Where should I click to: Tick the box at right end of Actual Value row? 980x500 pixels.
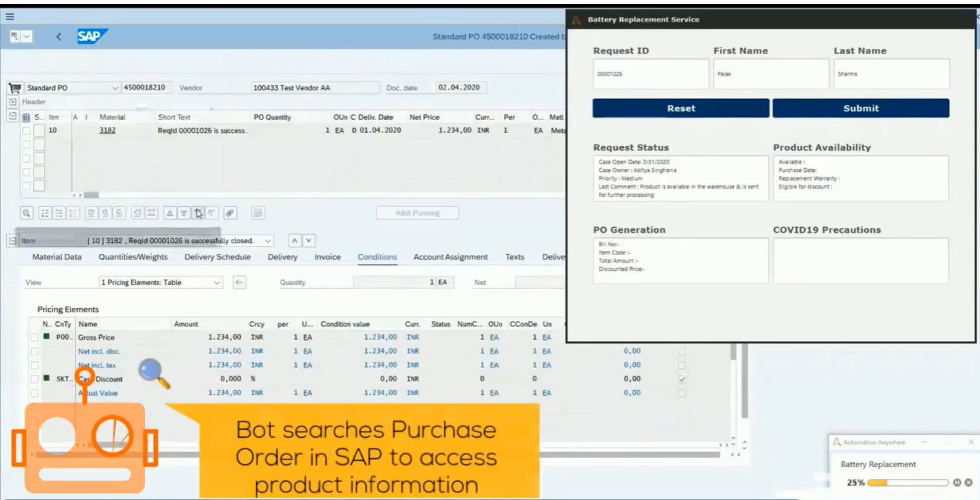coord(681,393)
